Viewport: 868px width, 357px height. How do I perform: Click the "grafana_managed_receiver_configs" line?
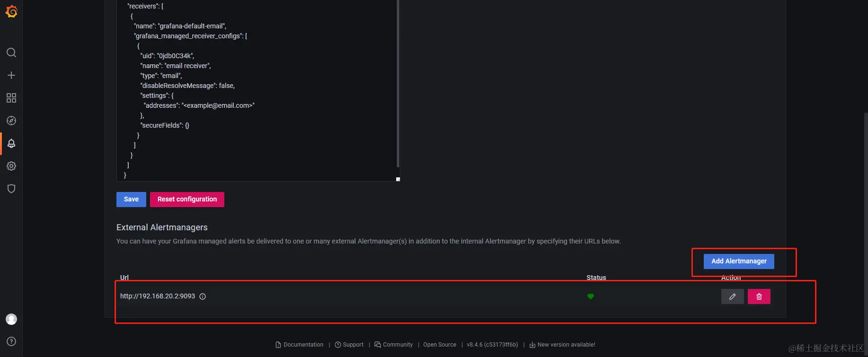(191, 36)
